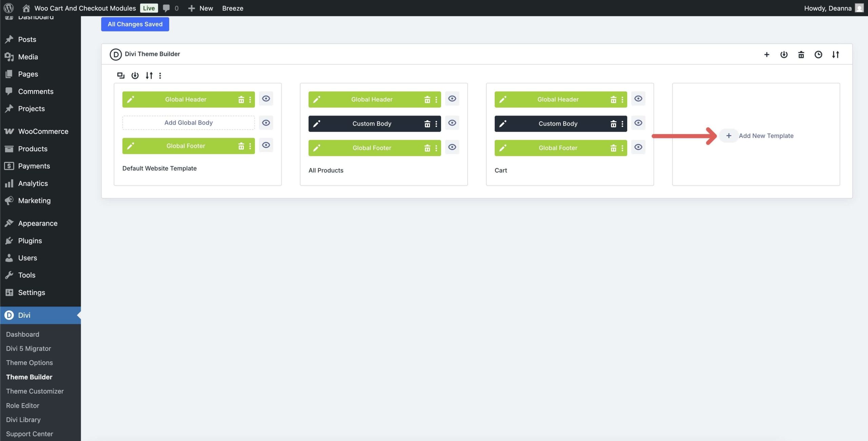Click the trash icon to delete all templates

click(x=801, y=54)
